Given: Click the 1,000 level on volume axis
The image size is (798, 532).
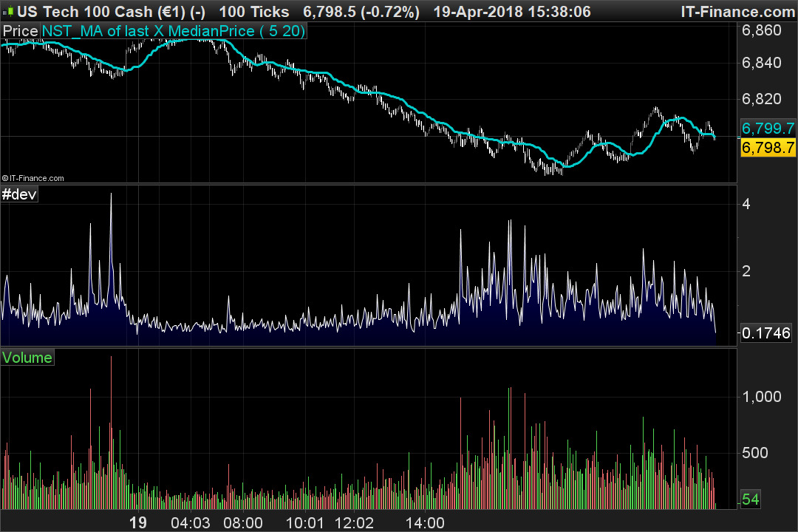Looking at the screenshot, I should 761,397.
